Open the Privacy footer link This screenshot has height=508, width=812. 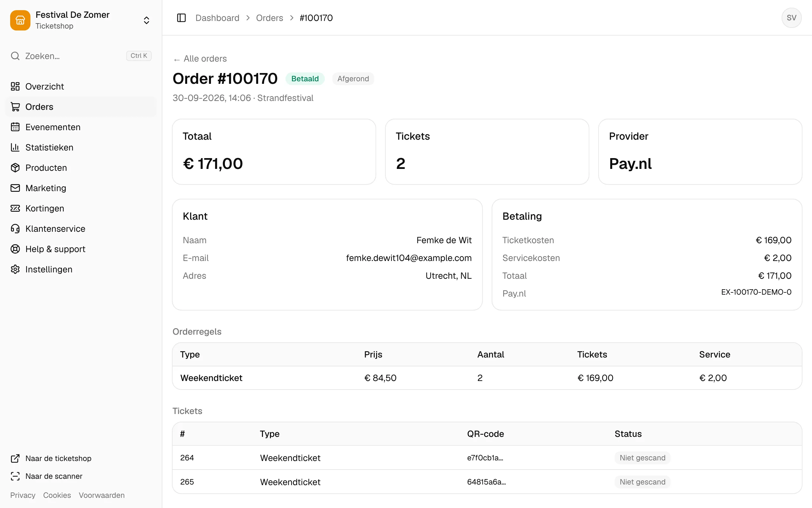tap(23, 495)
